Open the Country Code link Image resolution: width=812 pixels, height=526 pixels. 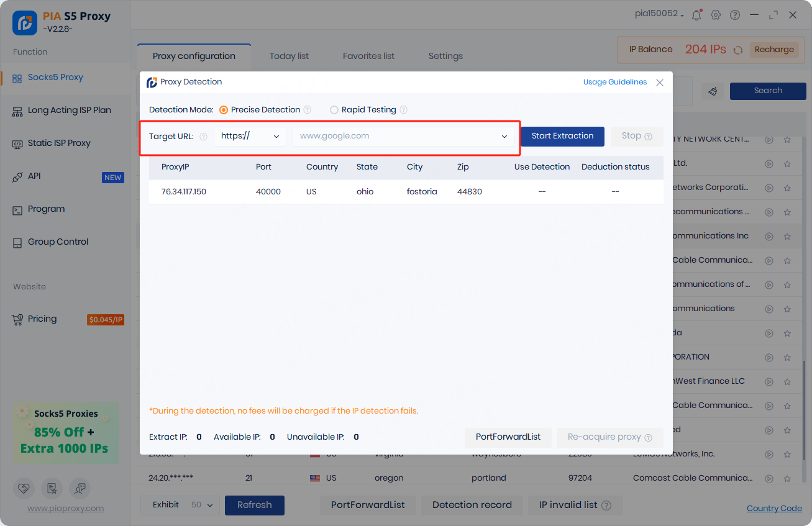click(x=774, y=508)
